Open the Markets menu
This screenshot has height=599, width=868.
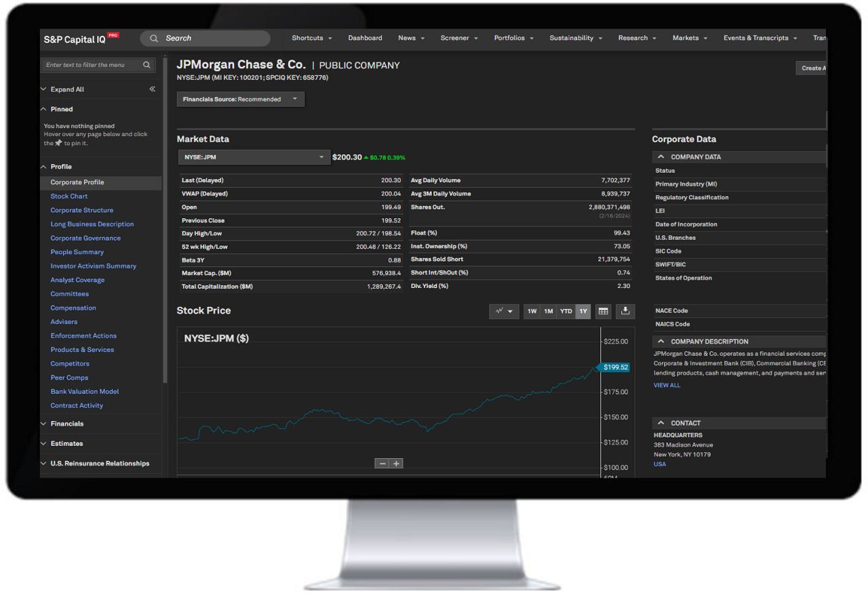click(x=690, y=39)
